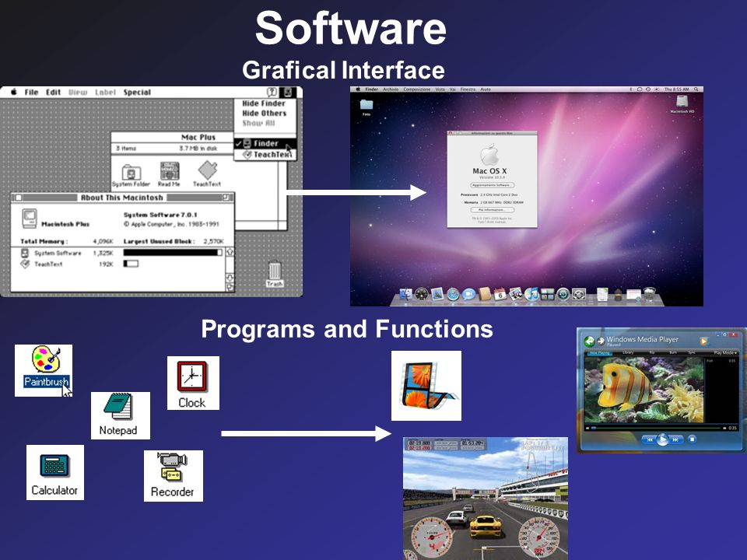Open the Notepad icon
This screenshot has height=560, width=747.
point(120,415)
